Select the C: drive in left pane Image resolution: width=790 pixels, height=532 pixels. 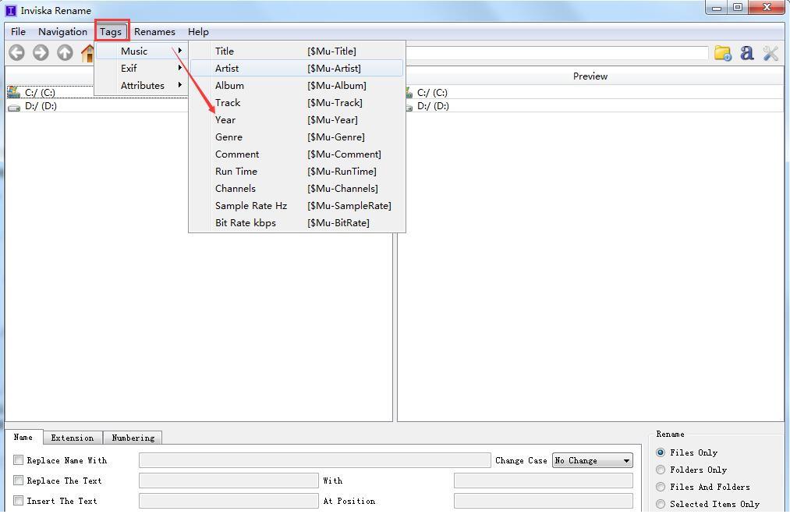(x=39, y=92)
